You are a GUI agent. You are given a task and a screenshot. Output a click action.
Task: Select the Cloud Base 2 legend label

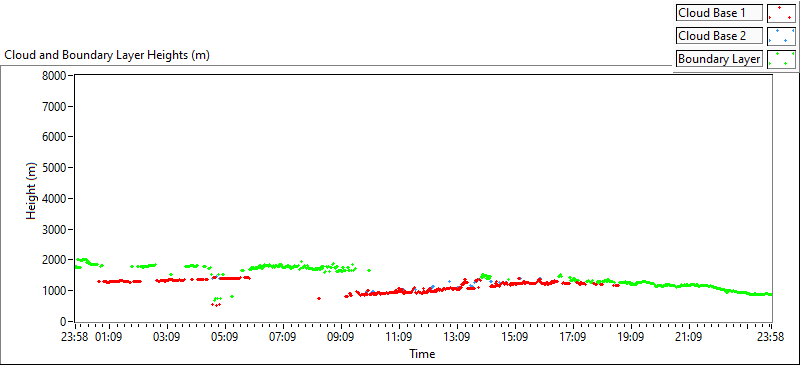(719, 36)
